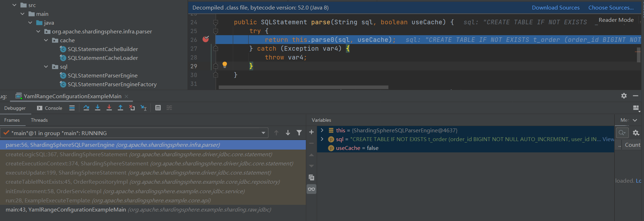Collapse the org.apache.shardingsphere.infra.parser package
Screen dimensions: 644x221
coord(38,31)
